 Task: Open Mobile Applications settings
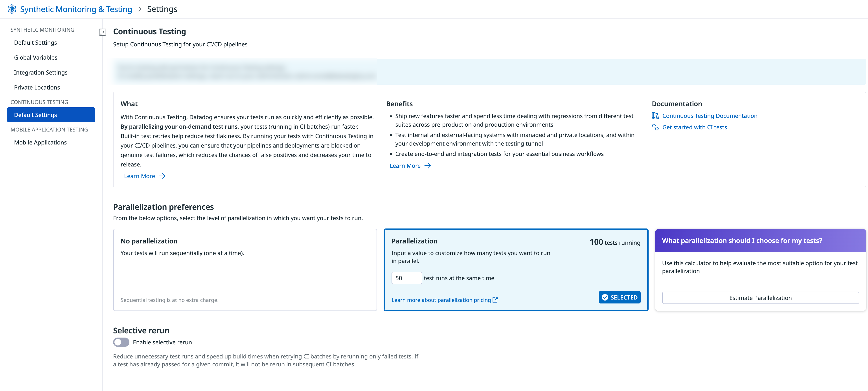tap(40, 143)
